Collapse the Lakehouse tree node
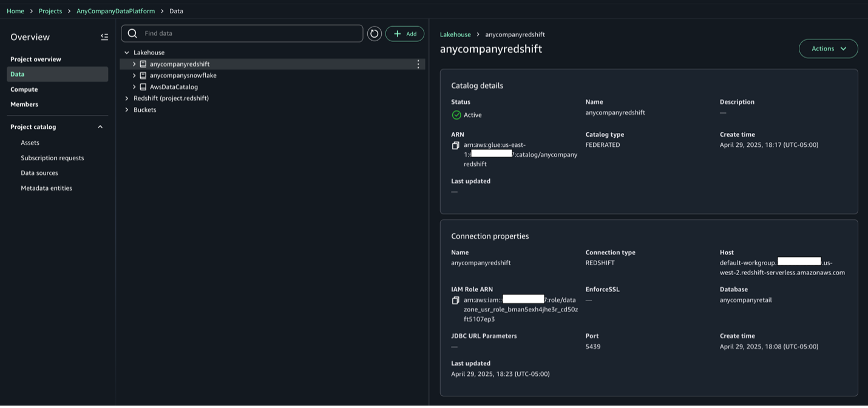Screen dimensions: 868x408 click(x=127, y=53)
